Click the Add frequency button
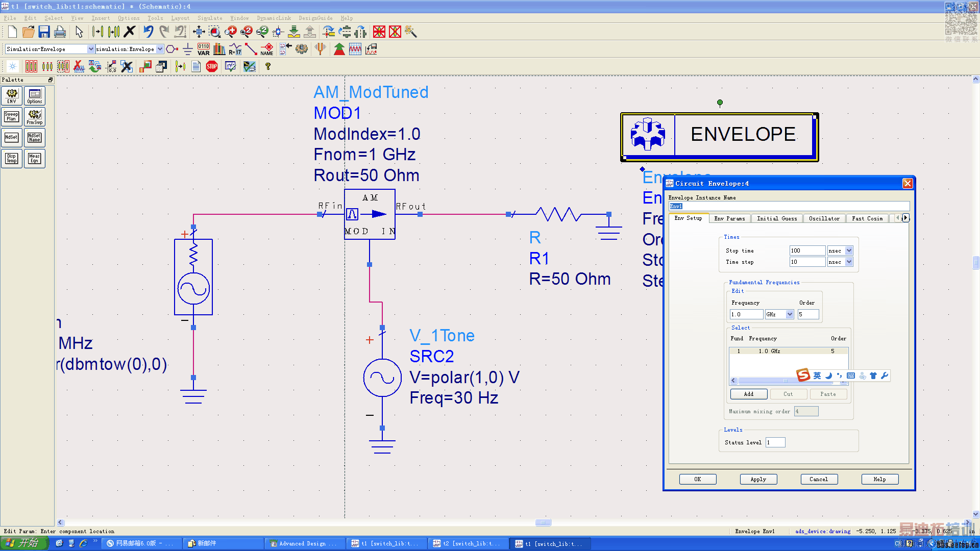This screenshot has height=551, width=980. click(x=748, y=394)
